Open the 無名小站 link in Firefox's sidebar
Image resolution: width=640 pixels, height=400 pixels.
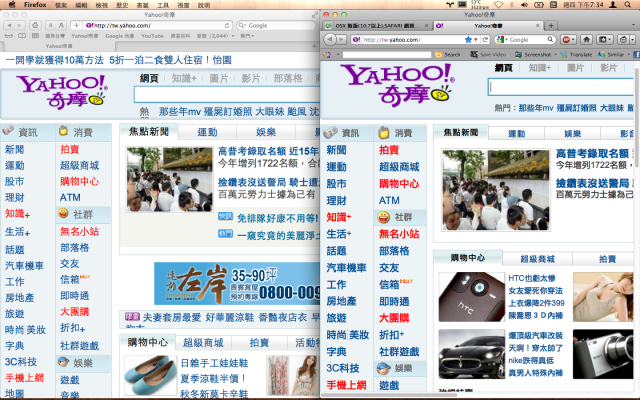(x=399, y=234)
